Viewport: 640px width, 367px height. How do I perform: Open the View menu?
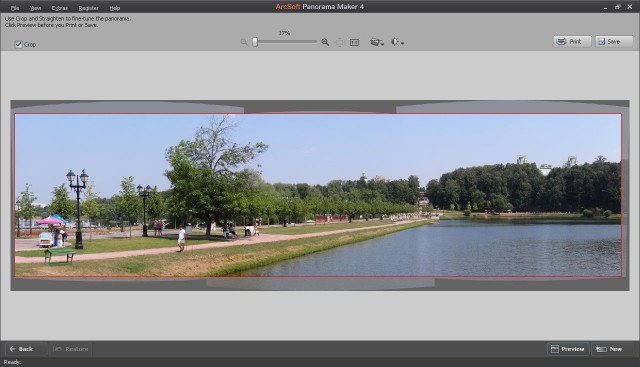(x=36, y=8)
